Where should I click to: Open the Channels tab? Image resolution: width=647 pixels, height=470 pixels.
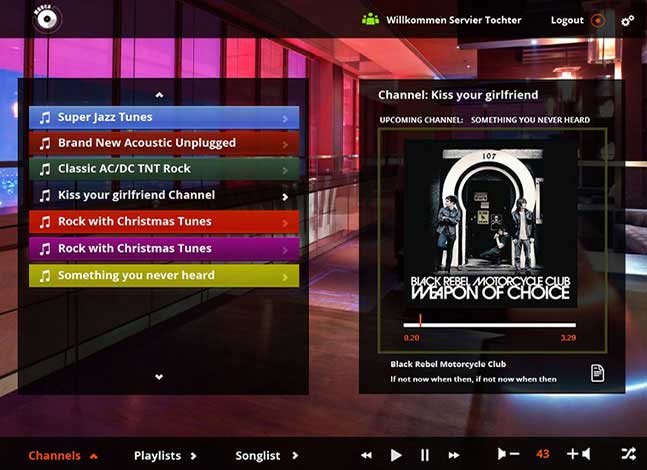(63, 456)
